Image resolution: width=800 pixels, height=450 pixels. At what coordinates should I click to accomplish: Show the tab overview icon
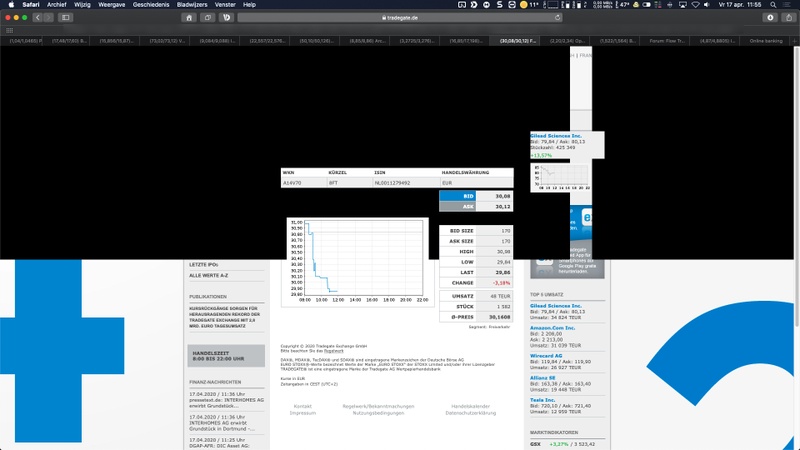(x=208, y=17)
